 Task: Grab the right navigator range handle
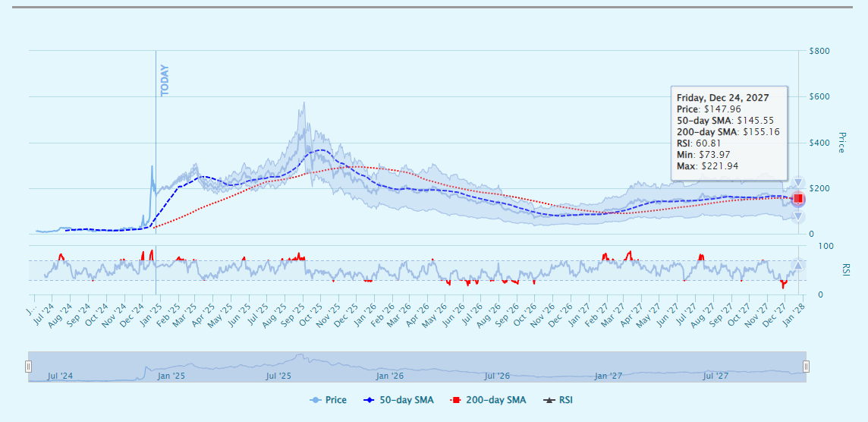coord(806,367)
